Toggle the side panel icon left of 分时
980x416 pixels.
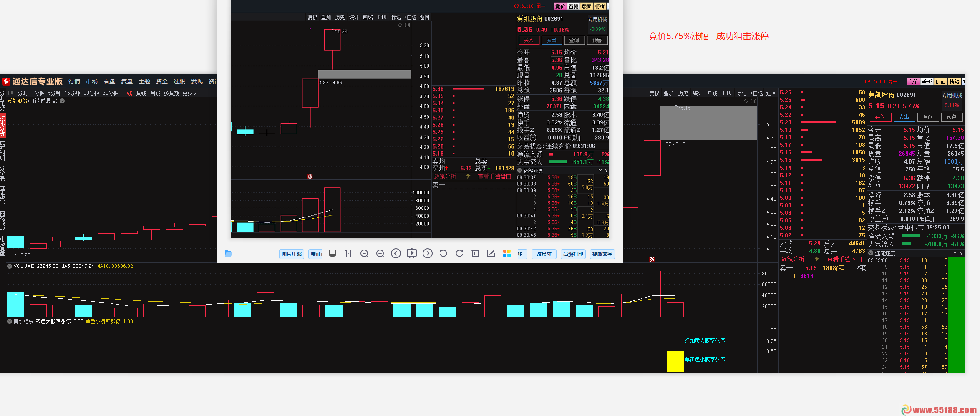(x=11, y=93)
